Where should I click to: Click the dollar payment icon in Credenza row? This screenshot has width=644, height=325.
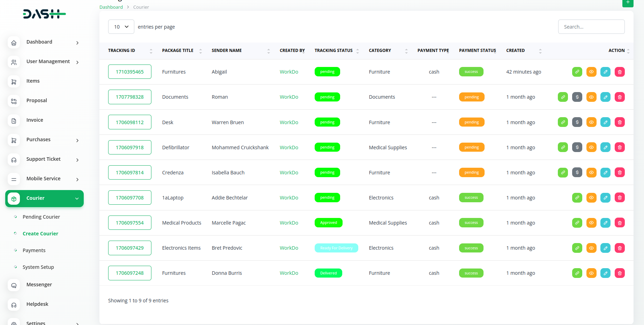point(577,173)
